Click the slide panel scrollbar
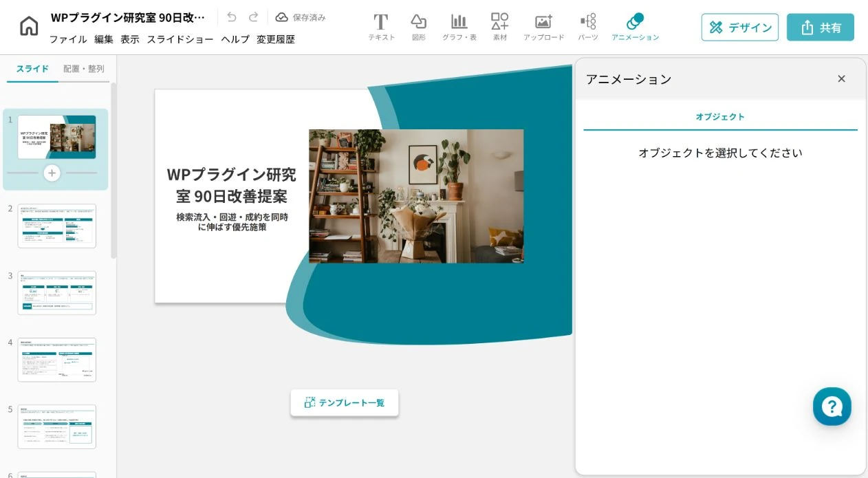This screenshot has width=868, height=478. pos(113,171)
